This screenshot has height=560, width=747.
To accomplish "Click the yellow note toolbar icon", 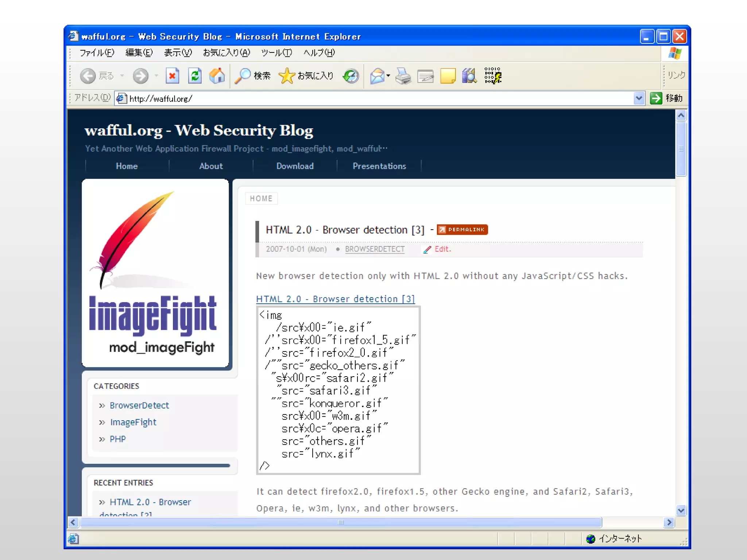I will (x=448, y=76).
